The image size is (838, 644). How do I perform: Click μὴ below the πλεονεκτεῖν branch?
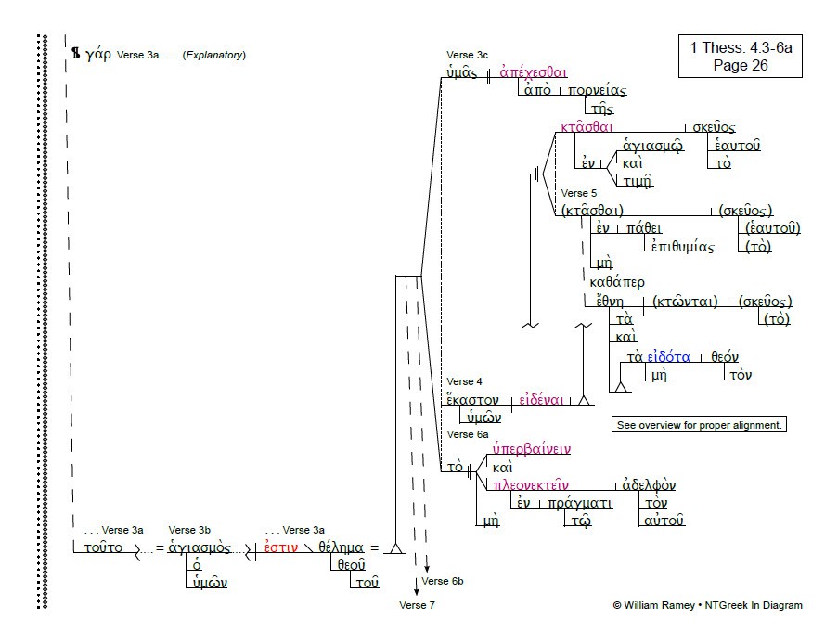click(491, 521)
